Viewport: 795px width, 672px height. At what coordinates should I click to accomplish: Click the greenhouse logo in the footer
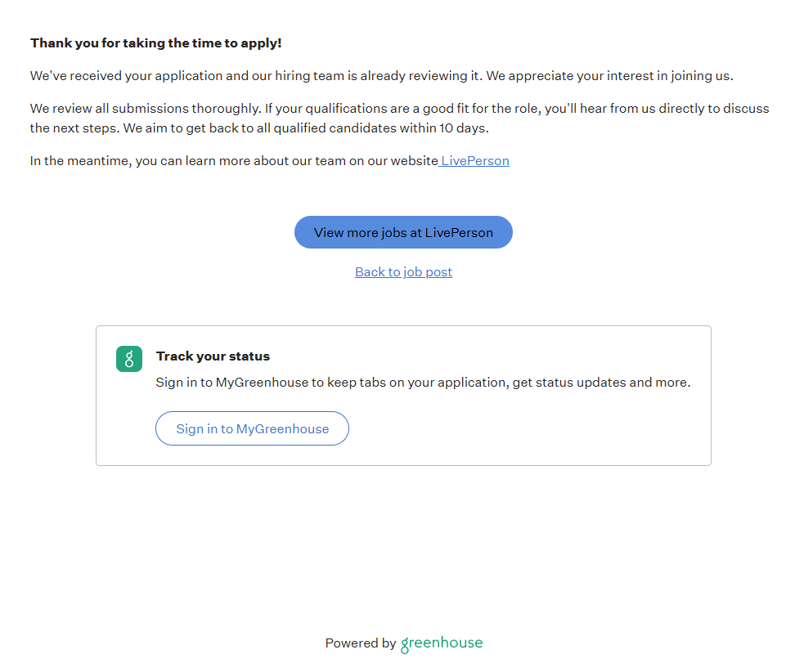click(x=442, y=643)
